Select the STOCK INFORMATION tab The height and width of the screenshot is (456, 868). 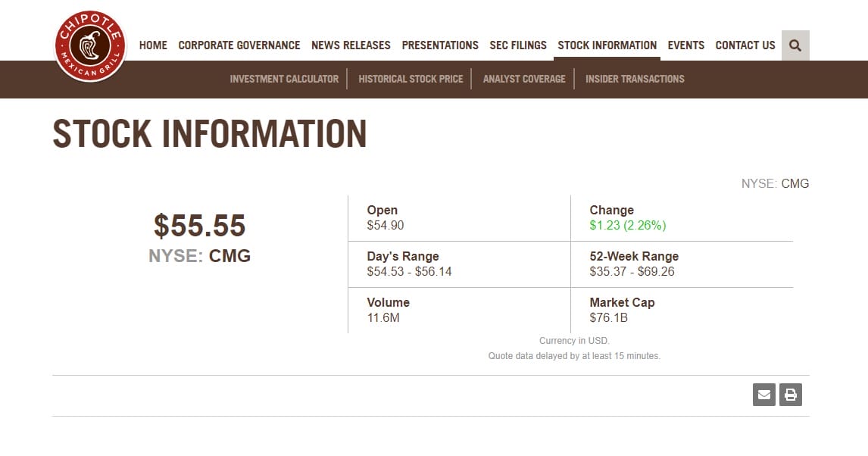607,45
